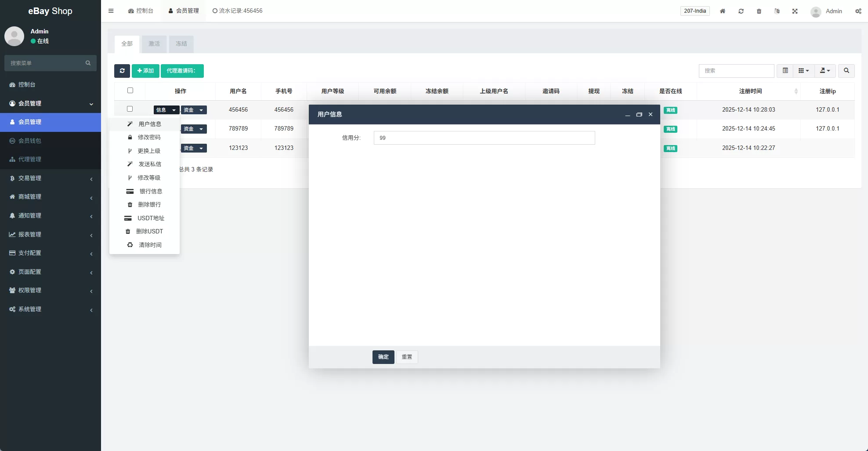Select the checkbox for user 456456
The width and height of the screenshot is (868, 451).
(130, 109)
